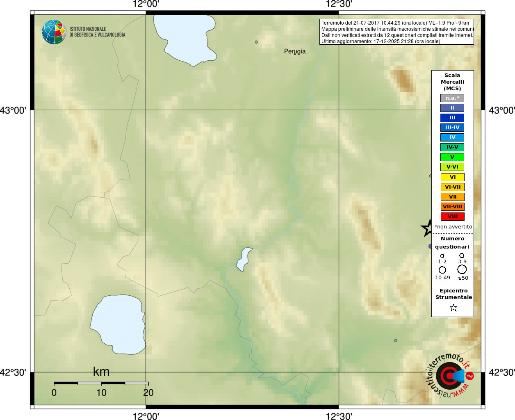
Task: Click the 'Numero questionari' legend heading
Action: (x=452, y=243)
